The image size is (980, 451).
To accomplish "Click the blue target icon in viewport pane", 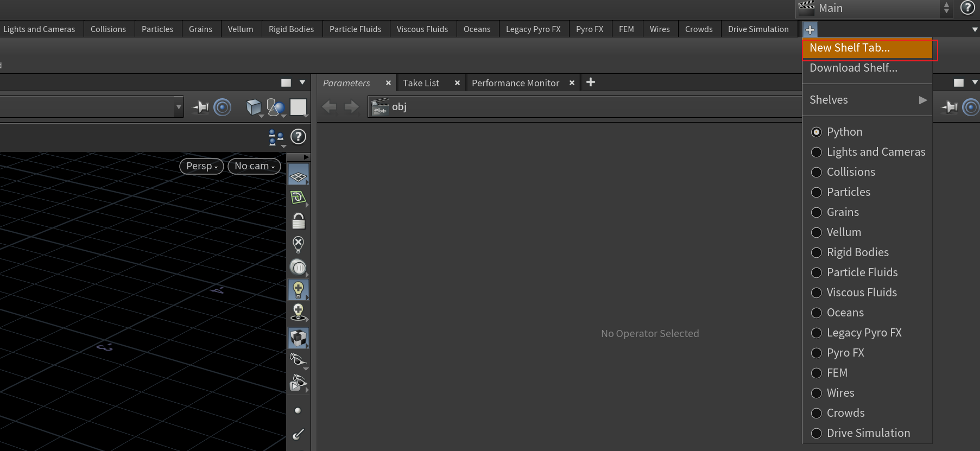I will point(223,107).
